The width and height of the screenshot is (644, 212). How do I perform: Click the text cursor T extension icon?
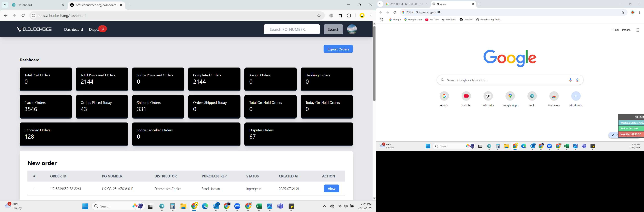340,16
